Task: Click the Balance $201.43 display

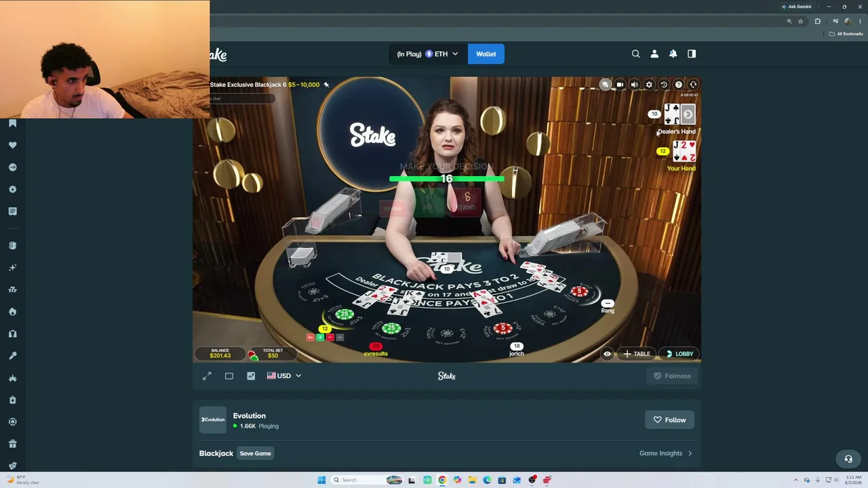Action: [220, 354]
